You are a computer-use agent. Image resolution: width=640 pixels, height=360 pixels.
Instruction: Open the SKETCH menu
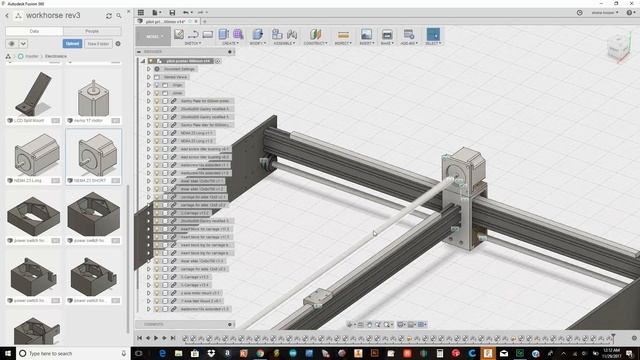193,43
